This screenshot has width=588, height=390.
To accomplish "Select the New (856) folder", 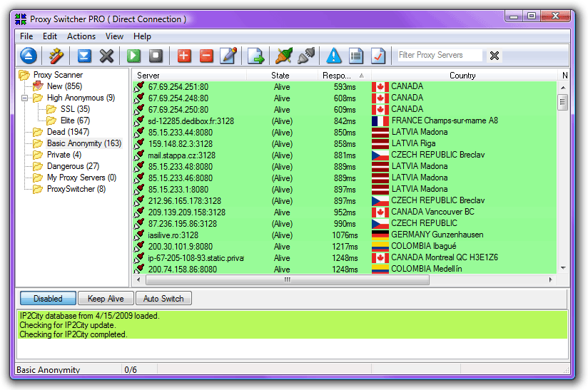I will (64, 86).
